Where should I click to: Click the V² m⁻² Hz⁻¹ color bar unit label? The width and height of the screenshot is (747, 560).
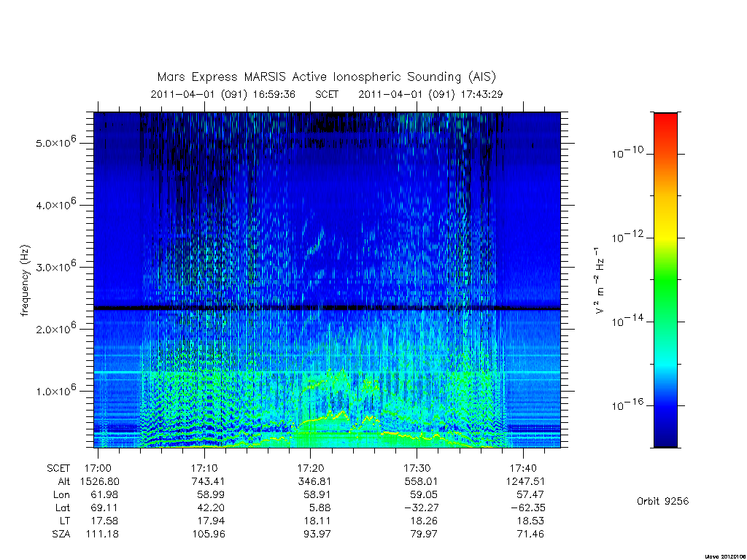tap(599, 281)
